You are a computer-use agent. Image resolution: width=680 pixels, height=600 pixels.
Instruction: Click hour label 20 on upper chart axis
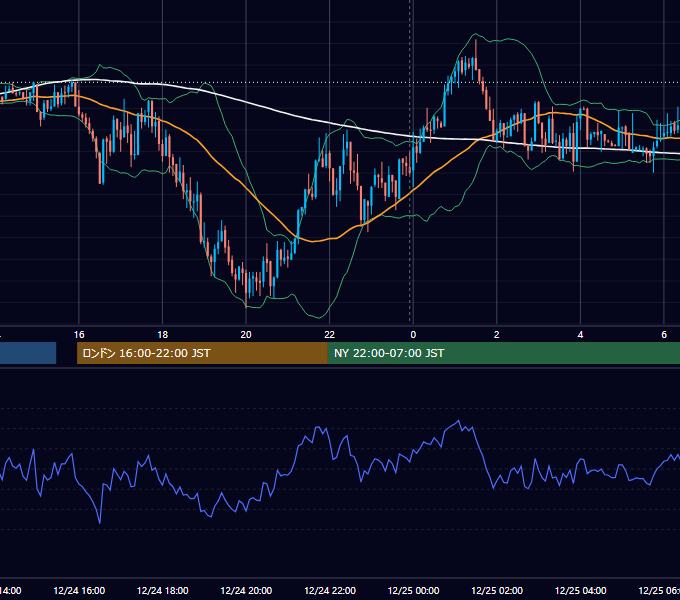coord(246,335)
